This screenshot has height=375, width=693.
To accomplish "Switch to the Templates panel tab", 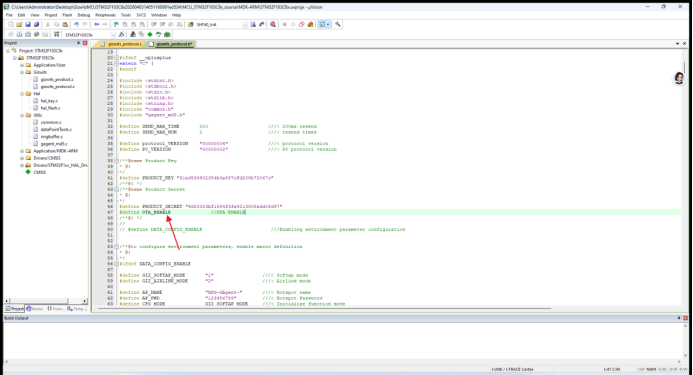I will pyautogui.click(x=77, y=309).
